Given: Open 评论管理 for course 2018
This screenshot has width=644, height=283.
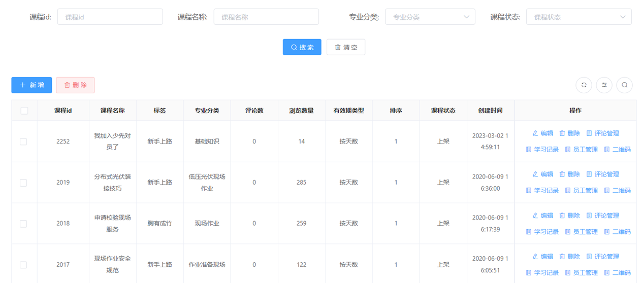Looking at the screenshot, I should click(x=602, y=216).
